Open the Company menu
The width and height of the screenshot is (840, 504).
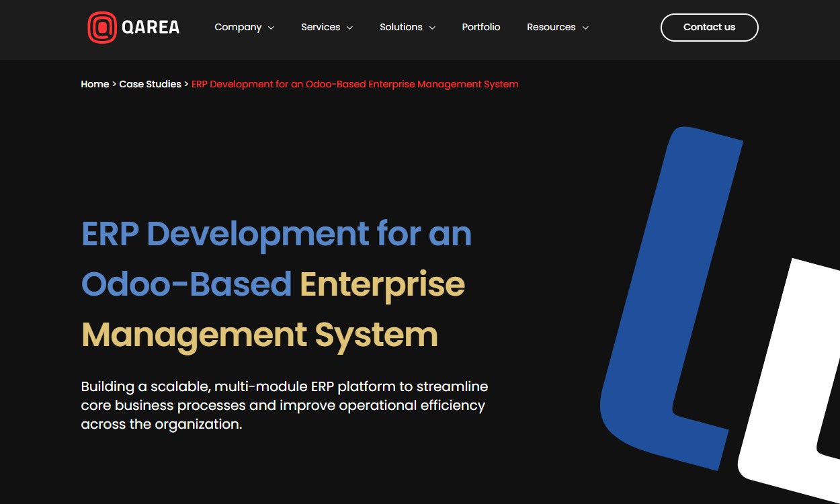pos(238,28)
